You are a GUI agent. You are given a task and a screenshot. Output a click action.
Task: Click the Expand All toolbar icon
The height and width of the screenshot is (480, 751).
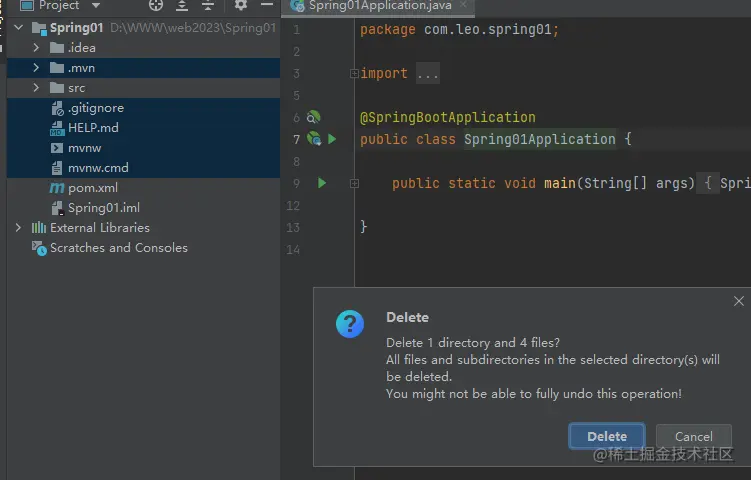tap(182, 6)
